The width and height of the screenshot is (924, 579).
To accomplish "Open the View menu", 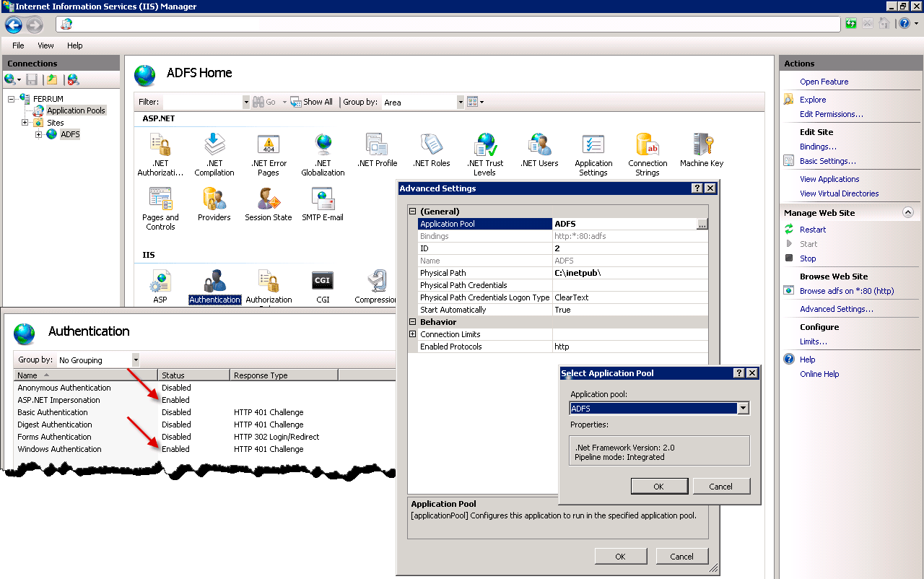I will (x=46, y=45).
